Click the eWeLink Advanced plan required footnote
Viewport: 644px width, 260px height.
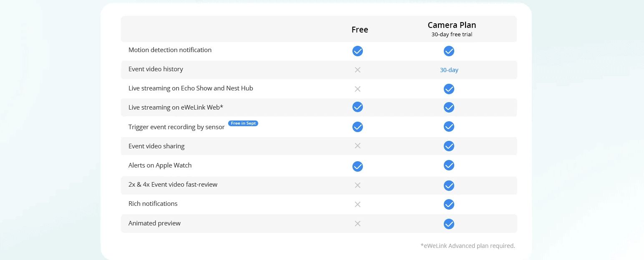[x=468, y=246]
